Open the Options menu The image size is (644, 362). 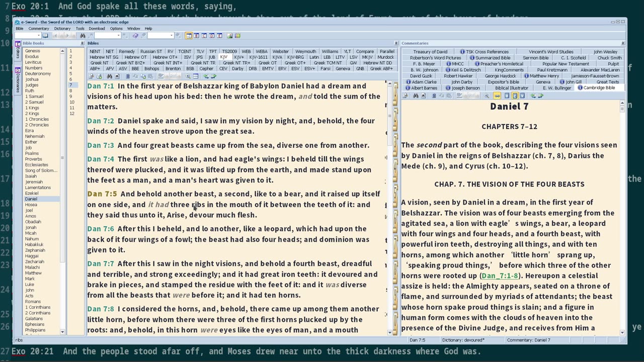pyautogui.click(x=116, y=29)
